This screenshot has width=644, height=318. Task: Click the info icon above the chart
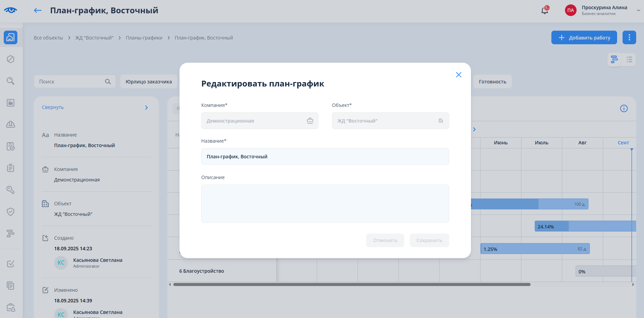pos(624,109)
